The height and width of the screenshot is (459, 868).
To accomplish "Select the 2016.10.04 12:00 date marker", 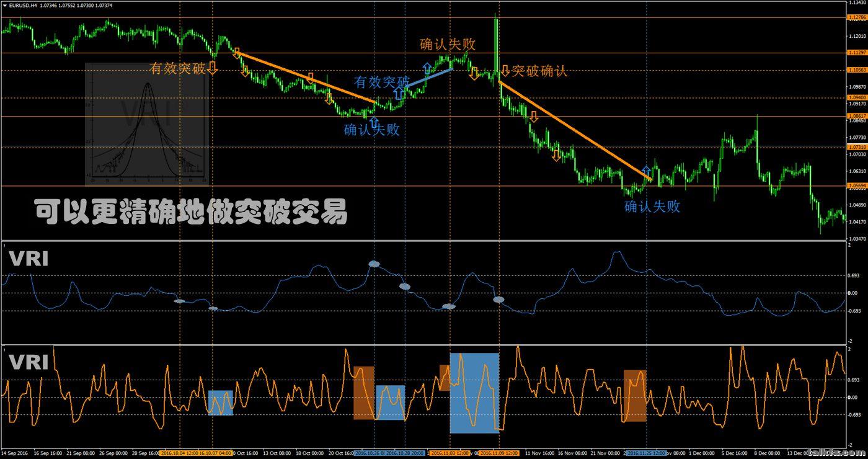I will point(179,453).
